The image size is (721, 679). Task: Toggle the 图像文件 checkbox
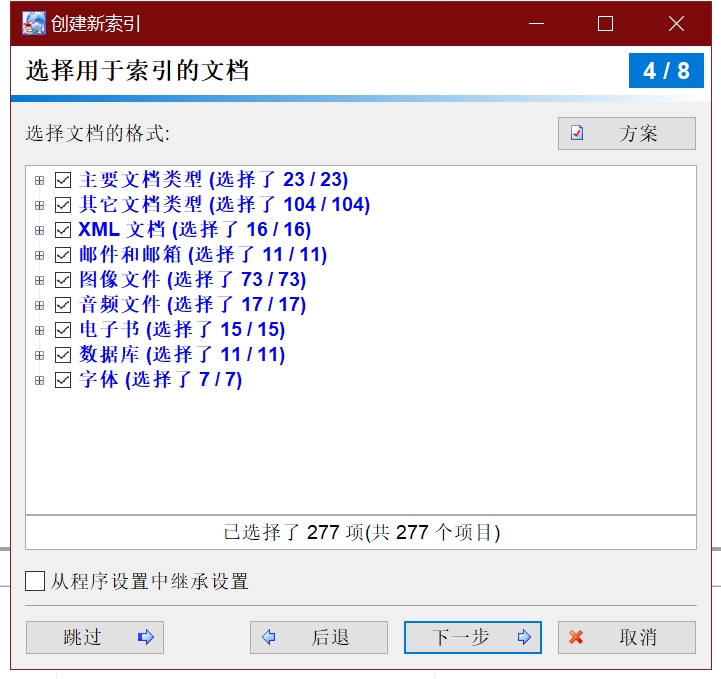[x=63, y=280]
